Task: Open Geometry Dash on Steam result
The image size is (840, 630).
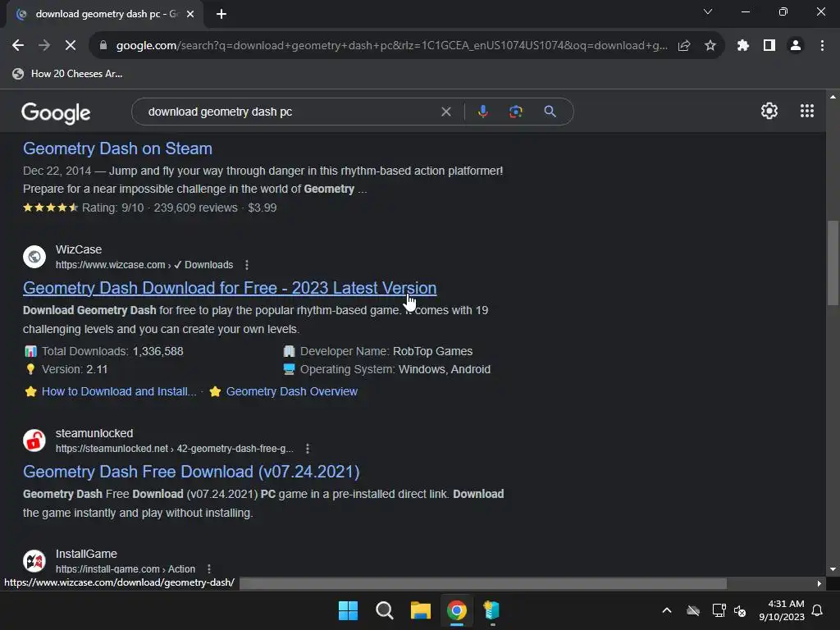Action: tap(117, 148)
